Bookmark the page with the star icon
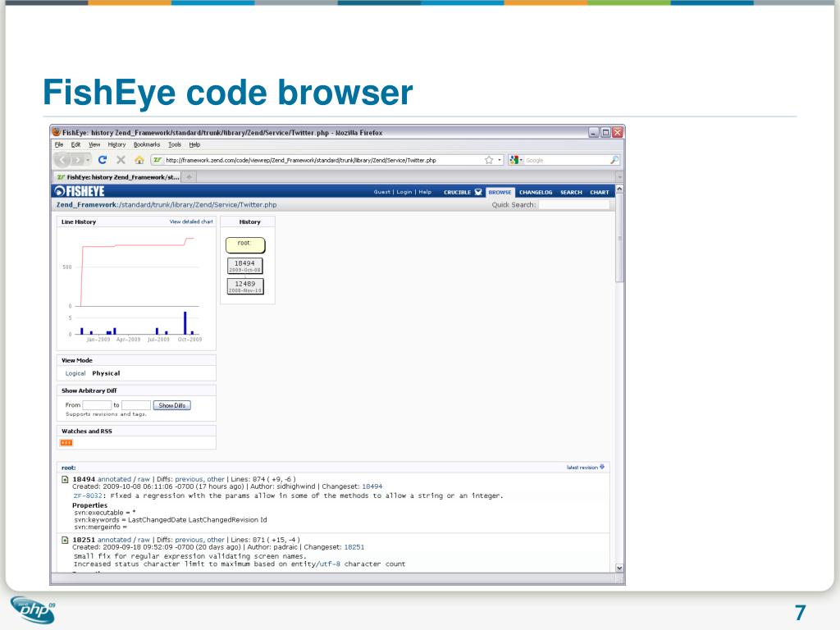The image size is (840, 630). coord(489,160)
